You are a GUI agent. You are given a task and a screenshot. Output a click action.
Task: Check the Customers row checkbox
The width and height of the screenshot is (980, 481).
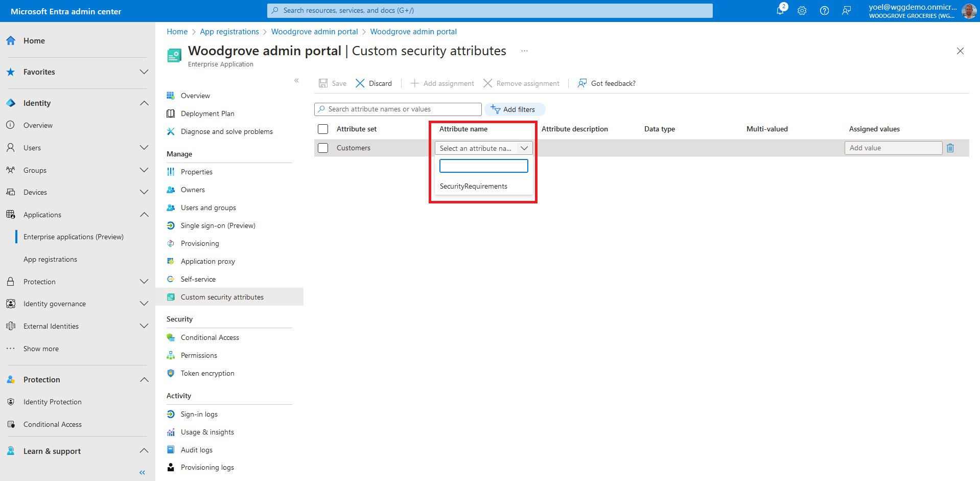click(x=323, y=148)
